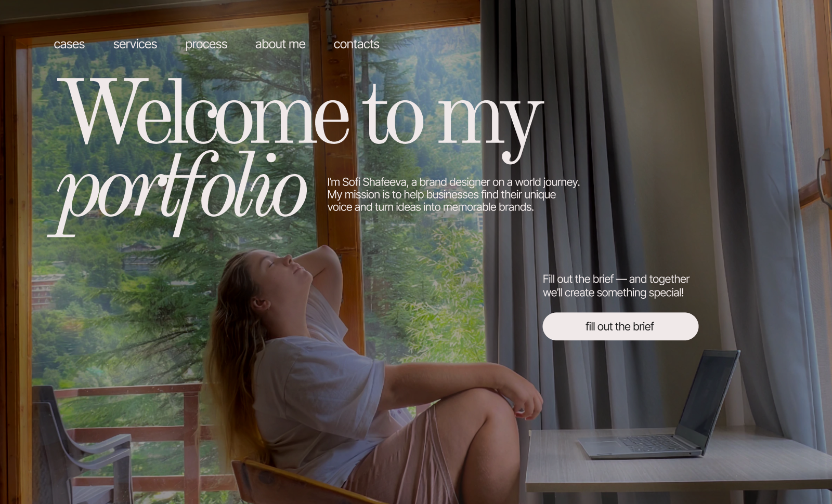Click the fill out the brief button
832x504 pixels.
tap(620, 326)
